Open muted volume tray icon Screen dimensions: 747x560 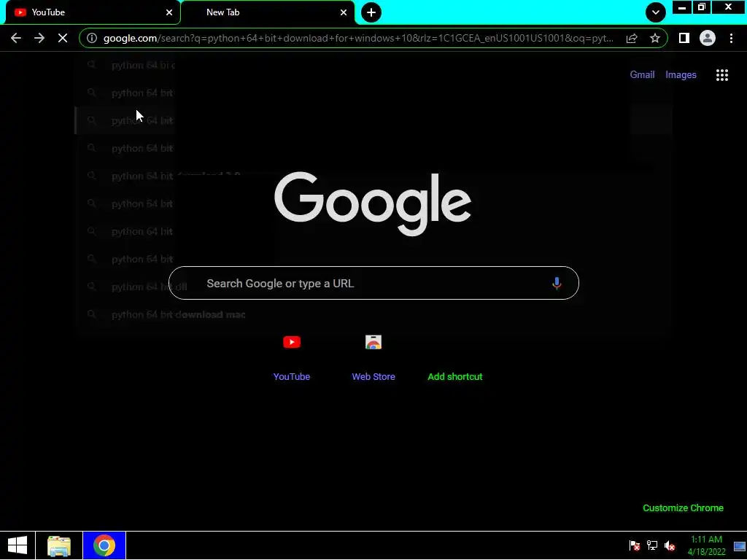pyautogui.click(x=670, y=545)
